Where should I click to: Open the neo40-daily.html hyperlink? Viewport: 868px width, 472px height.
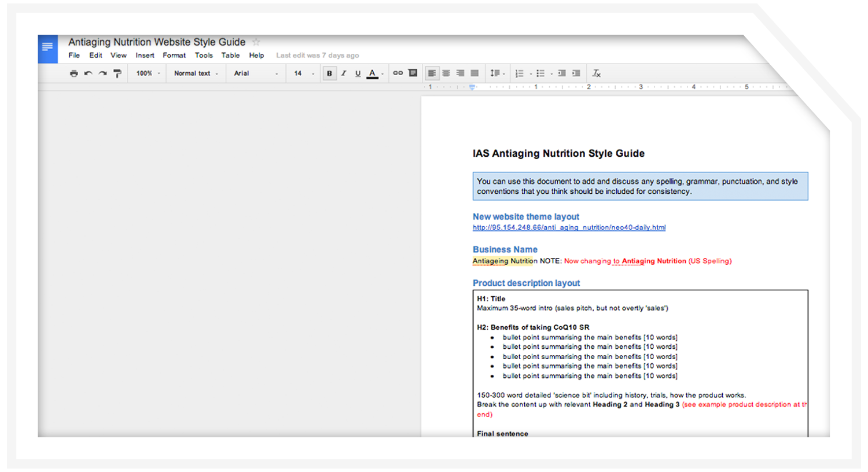(569, 227)
